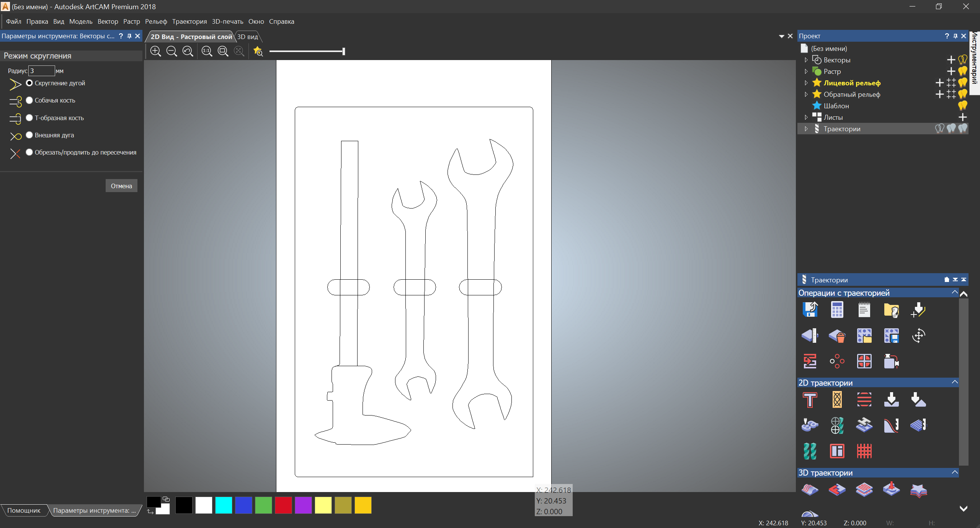Click the Zoom Out magnifier icon
Viewport: 980px width, 528px height.
point(171,51)
